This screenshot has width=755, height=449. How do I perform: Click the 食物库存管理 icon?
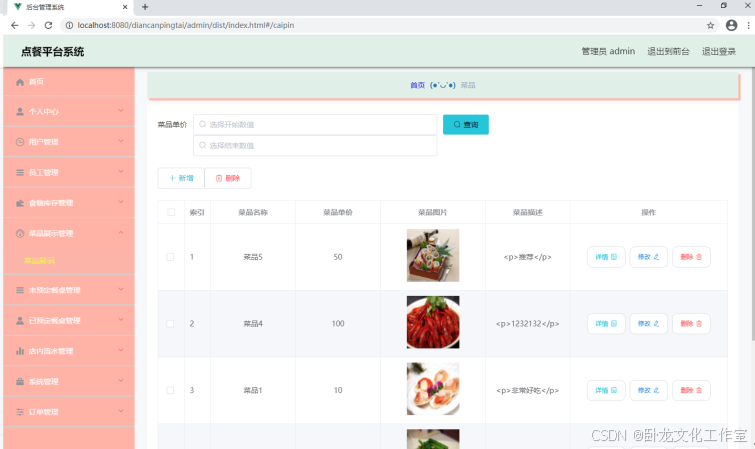[20, 203]
